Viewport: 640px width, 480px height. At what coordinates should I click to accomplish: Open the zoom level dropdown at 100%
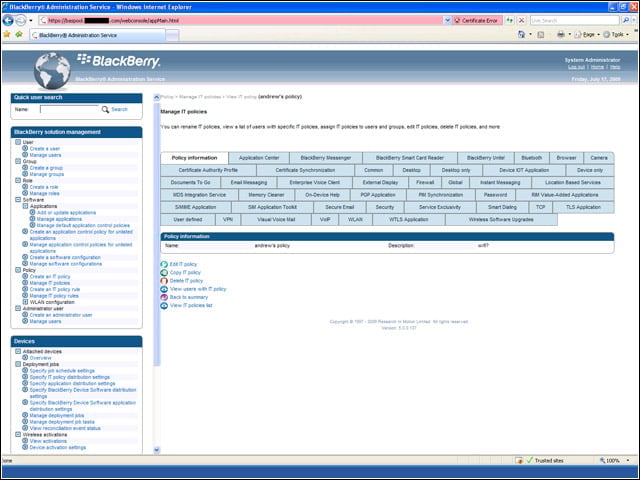coord(628,460)
